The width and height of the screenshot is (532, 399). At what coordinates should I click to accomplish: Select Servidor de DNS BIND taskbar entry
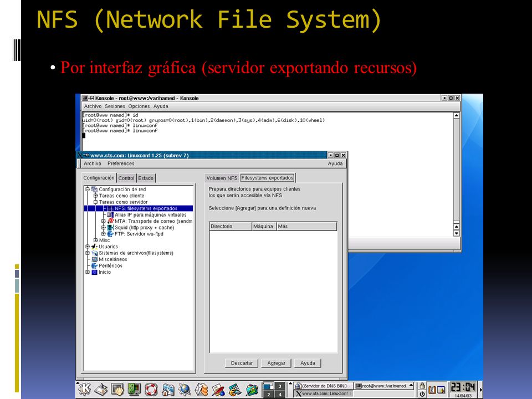point(323,386)
